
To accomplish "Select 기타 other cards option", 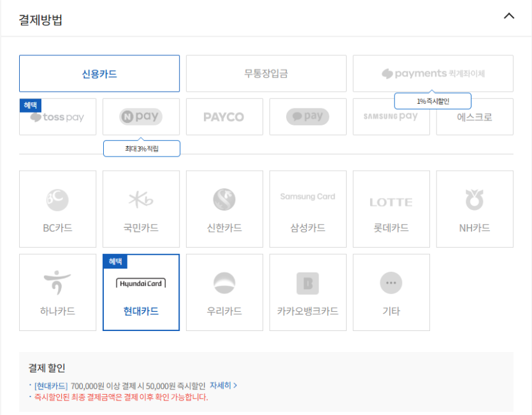I will point(391,292).
